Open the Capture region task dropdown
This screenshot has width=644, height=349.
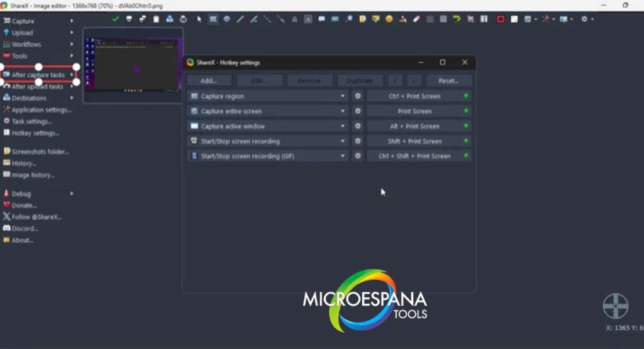[x=343, y=96]
